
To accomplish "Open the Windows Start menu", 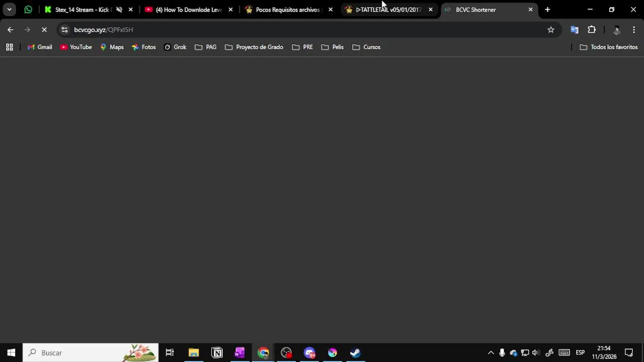I will pyautogui.click(x=11, y=352).
